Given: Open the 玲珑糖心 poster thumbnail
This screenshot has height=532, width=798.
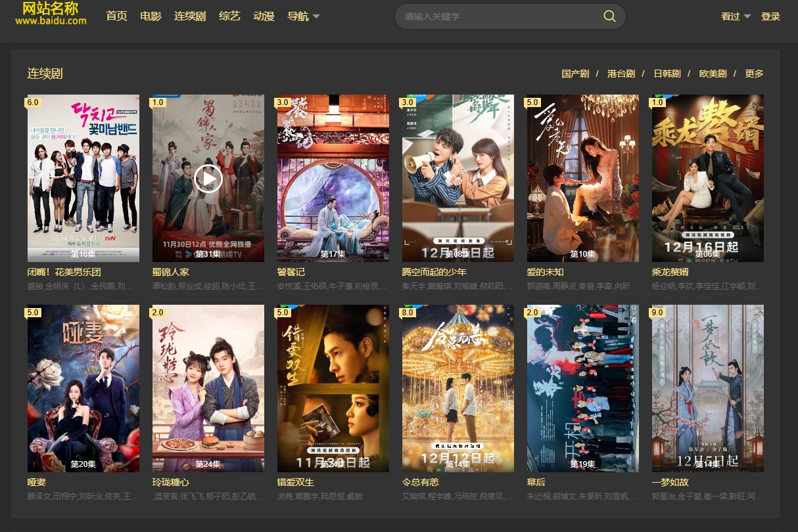Looking at the screenshot, I should point(208,388).
